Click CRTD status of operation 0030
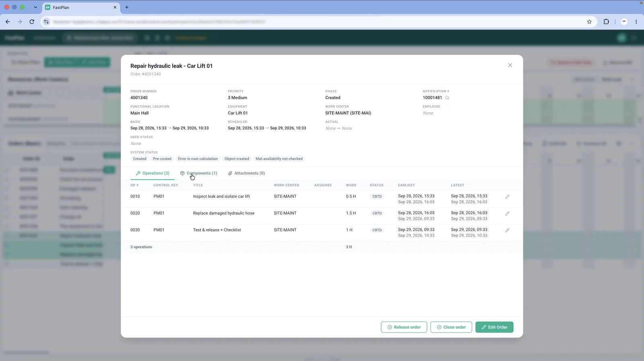Viewport: 644px width, 361px height. [x=377, y=230]
